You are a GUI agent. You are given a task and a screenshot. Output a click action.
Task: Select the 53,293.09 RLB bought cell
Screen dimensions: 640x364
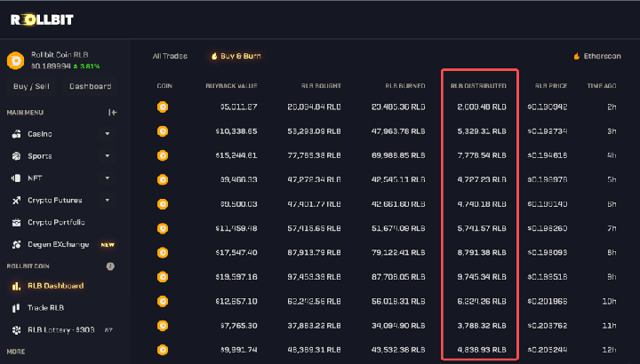(x=314, y=131)
